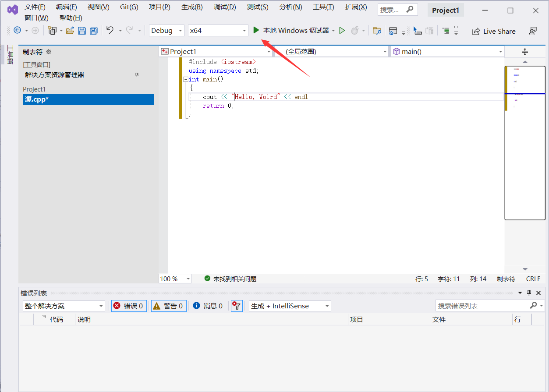Open the 视图(V) menu
Viewport: 549px width, 392px height.
pyautogui.click(x=98, y=7)
